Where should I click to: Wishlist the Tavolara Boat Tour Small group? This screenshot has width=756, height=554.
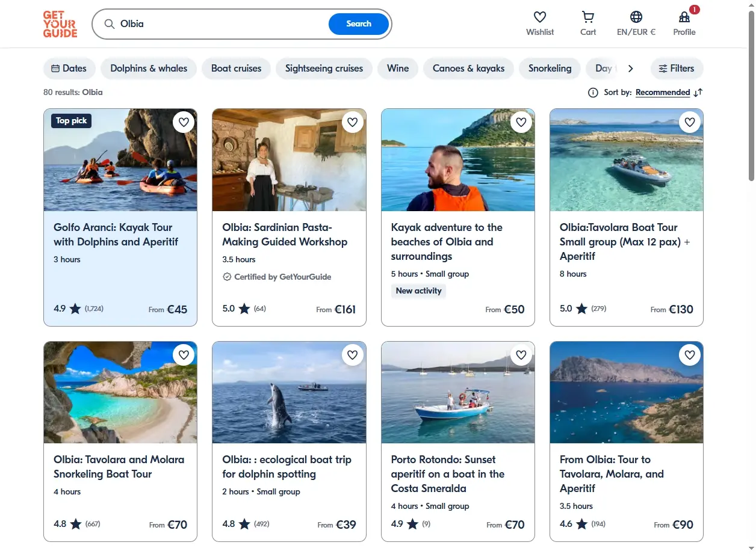click(690, 122)
